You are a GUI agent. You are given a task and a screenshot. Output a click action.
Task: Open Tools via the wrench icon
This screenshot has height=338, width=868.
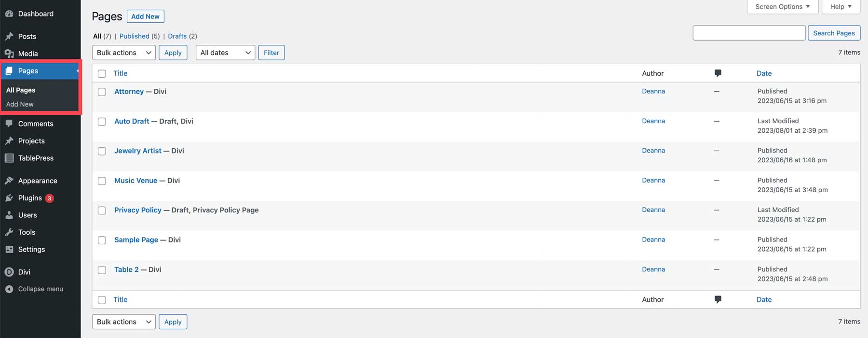tap(11, 232)
